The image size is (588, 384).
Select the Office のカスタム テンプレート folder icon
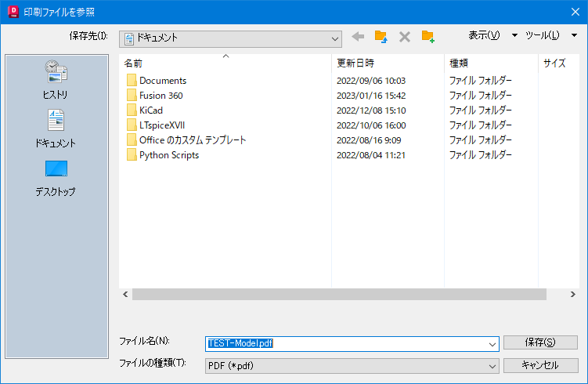pos(132,140)
